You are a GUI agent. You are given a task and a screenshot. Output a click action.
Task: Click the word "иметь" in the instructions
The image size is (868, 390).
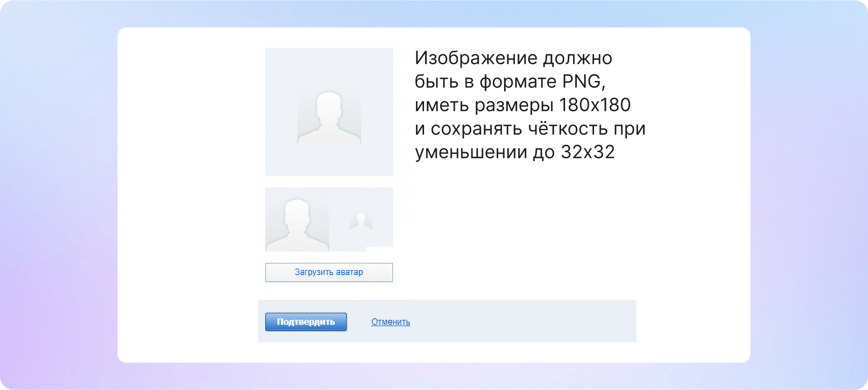(442, 105)
